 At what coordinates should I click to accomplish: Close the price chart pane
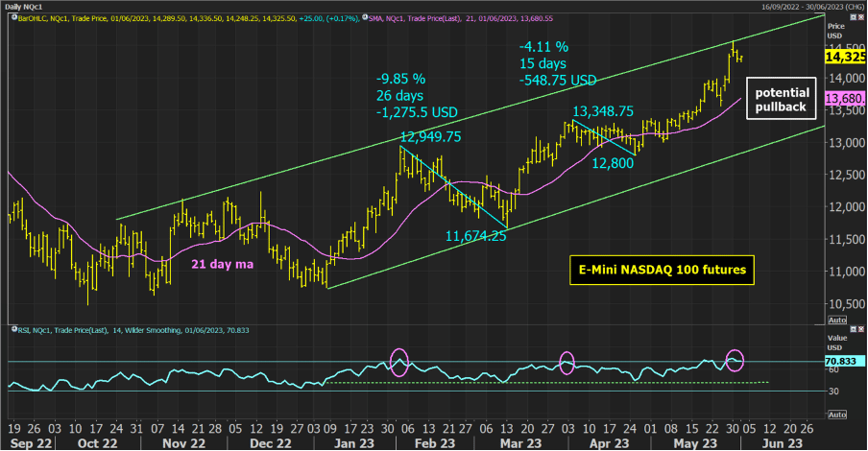tap(861, 17)
